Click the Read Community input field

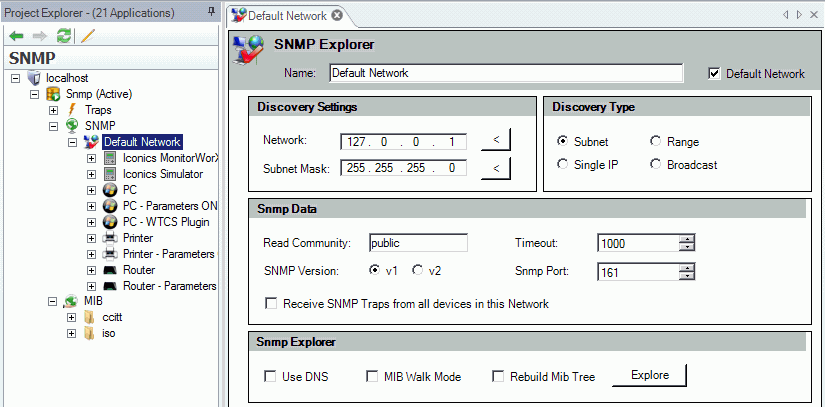click(417, 242)
